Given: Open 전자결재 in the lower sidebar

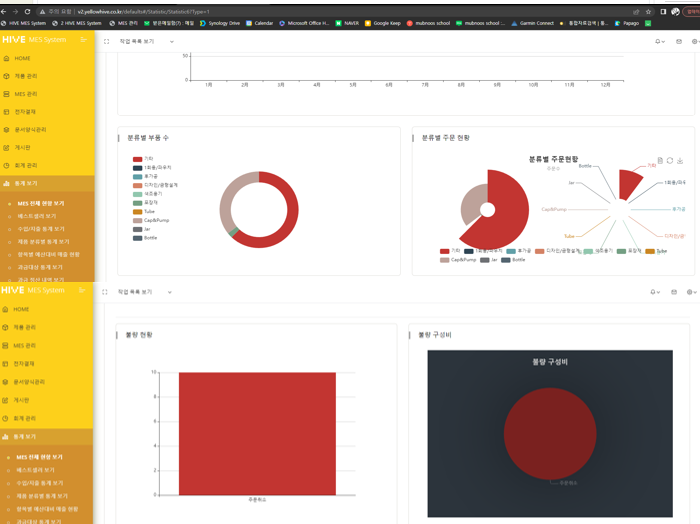Looking at the screenshot, I should click(24, 364).
